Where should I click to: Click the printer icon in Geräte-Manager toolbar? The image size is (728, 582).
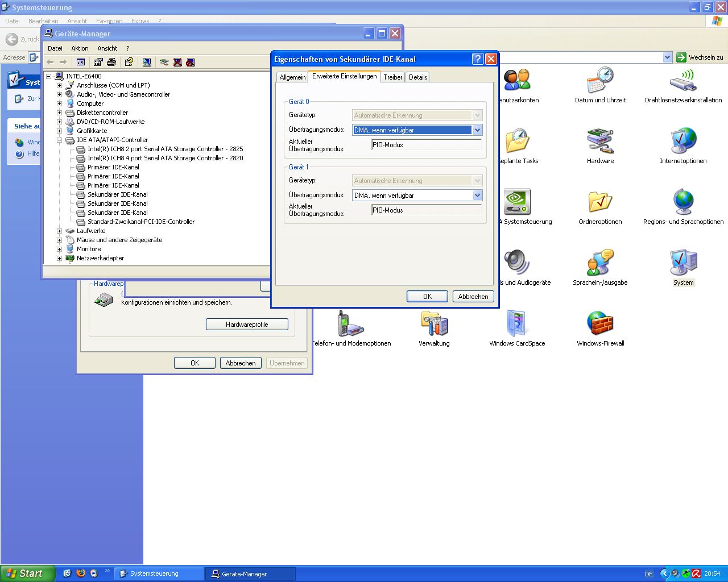tap(111, 62)
